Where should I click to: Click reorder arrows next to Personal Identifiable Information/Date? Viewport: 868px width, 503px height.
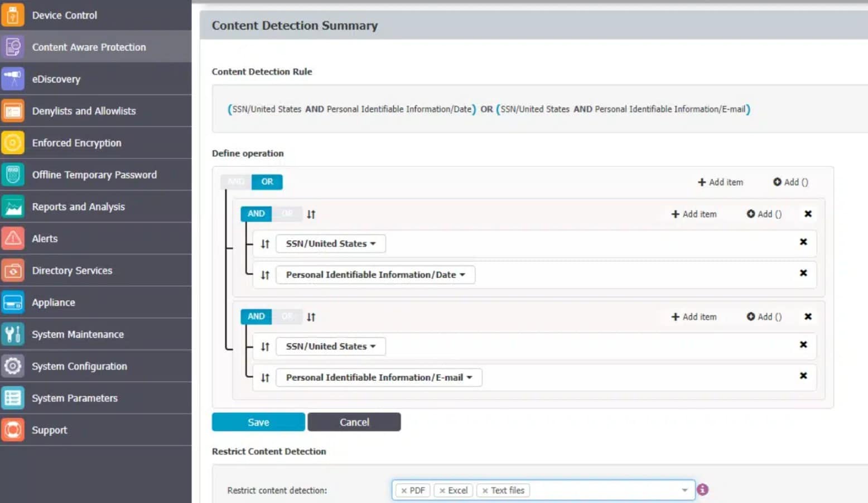click(265, 275)
